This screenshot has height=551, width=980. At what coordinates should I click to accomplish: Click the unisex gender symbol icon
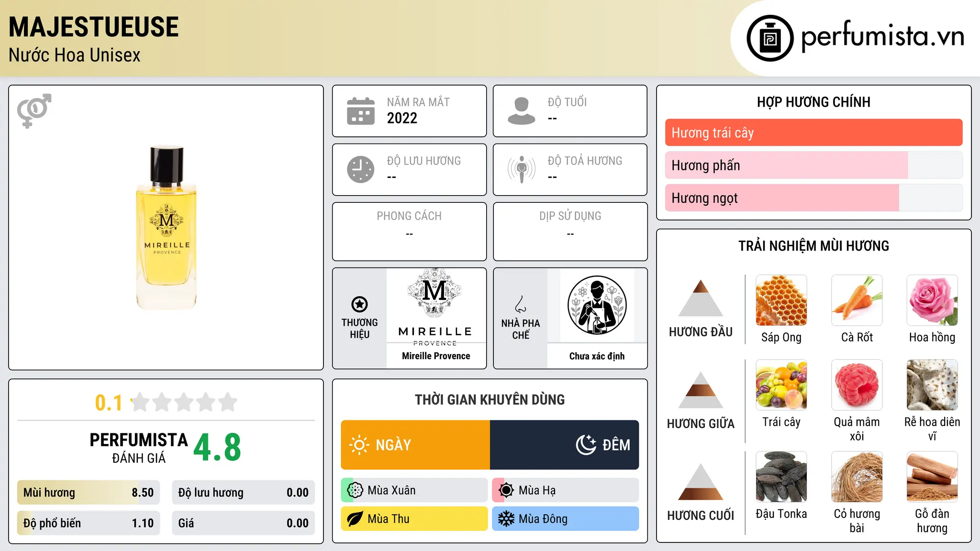(34, 111)
